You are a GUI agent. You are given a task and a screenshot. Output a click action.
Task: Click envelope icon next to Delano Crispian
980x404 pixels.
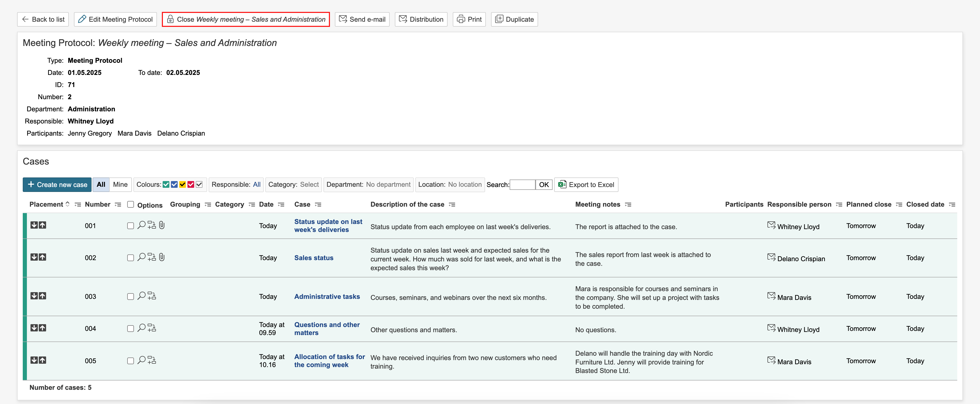click(771, 257)
